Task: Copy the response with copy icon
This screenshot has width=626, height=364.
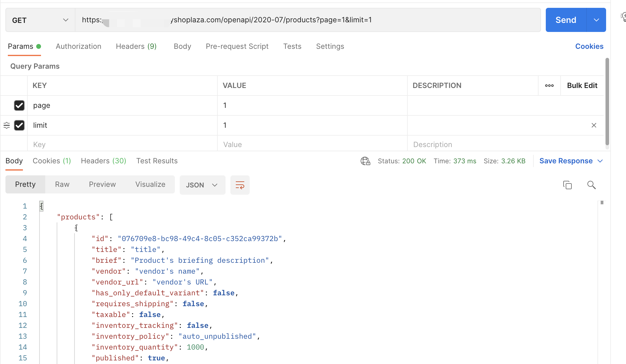Action: pos(567,185)
